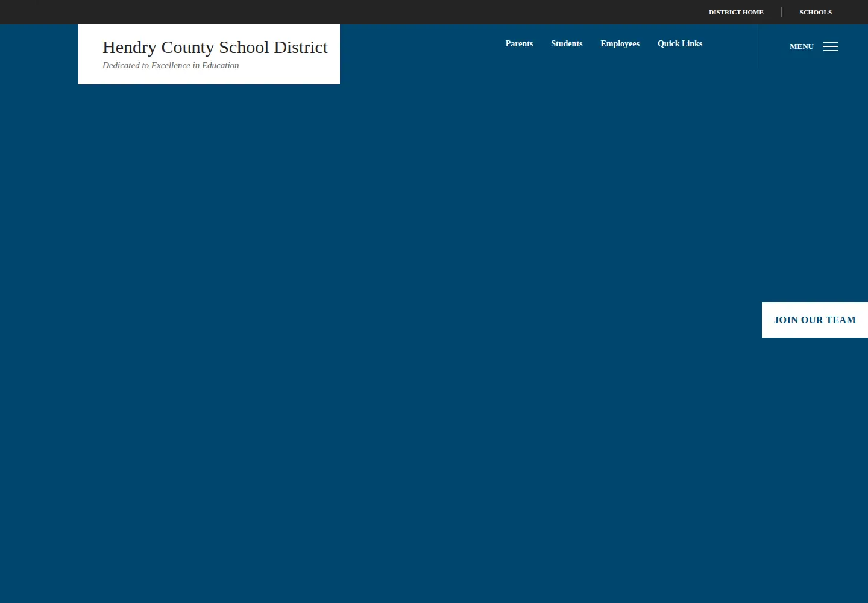The width and height of the screenshot is (868, 603).
Task: Open the hamburger menu icon
Action: tap(830, 46)
